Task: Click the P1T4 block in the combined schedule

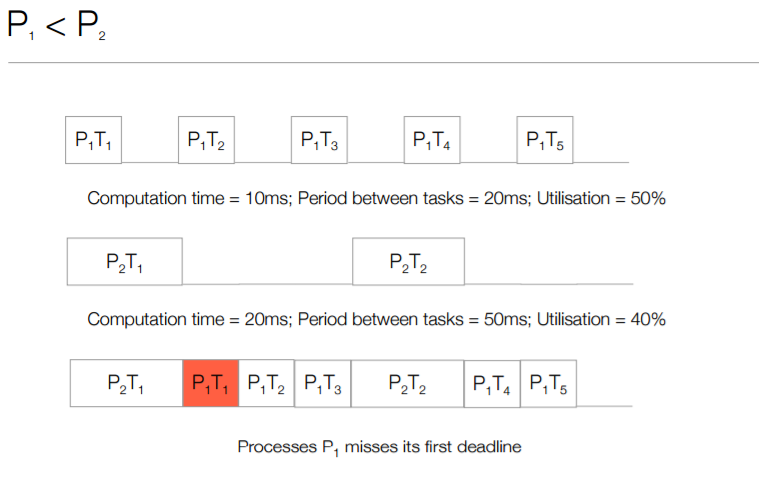Action: point(492,383)
